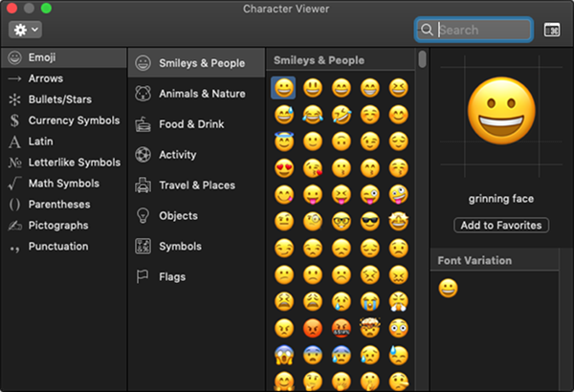Select Letterlike Symbols in the sidebar
Screen dimensions: 574x392
point(64,163)
